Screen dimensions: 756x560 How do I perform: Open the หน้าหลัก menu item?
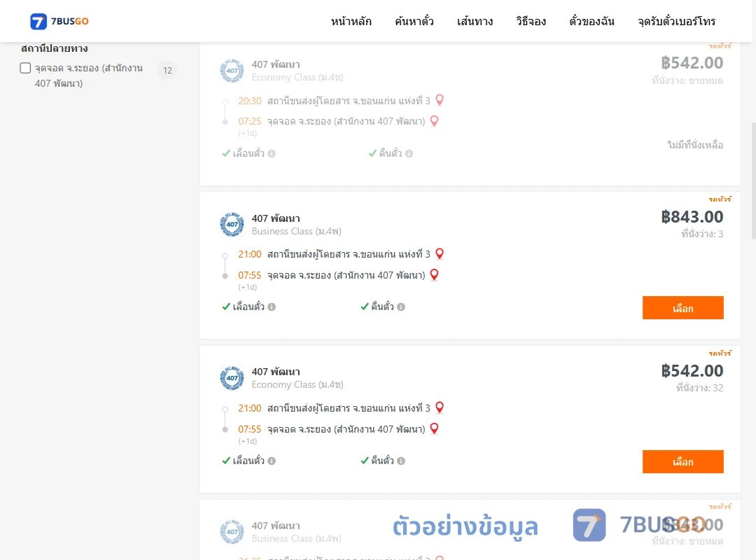[351, 21]
